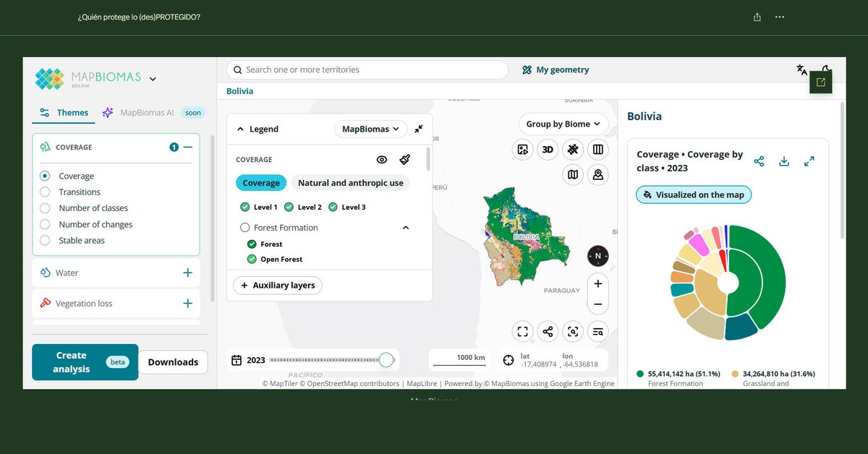Uncheck the Forest class checkbox
Viewport: 868px width, 454px height.
(252, 244)
